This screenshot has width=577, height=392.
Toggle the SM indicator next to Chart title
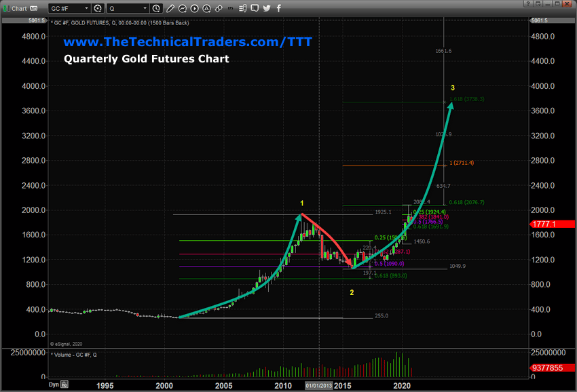point(34,8)
